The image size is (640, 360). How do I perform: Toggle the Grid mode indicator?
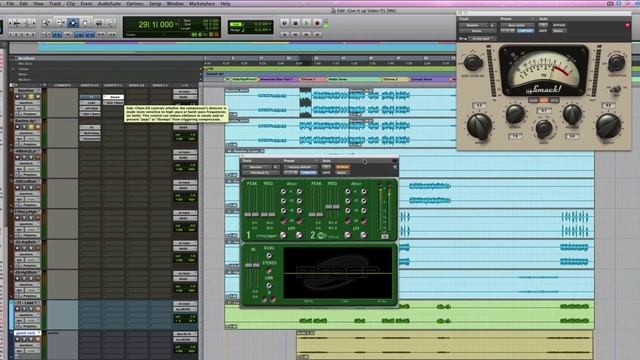point(236,24)
